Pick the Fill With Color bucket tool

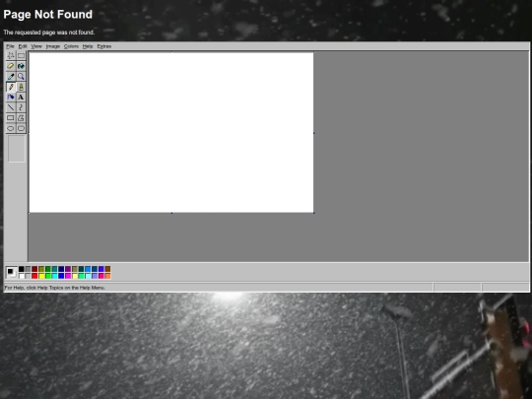[21, 66]
